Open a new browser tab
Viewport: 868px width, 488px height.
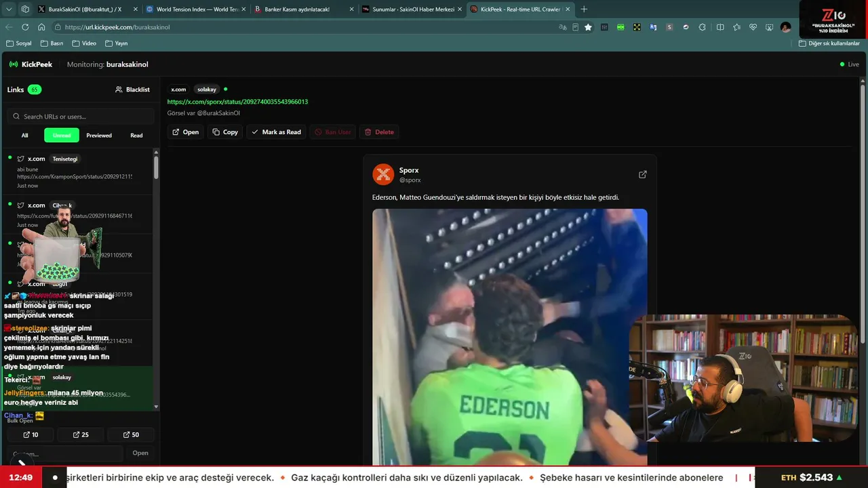tap(584, 9)
